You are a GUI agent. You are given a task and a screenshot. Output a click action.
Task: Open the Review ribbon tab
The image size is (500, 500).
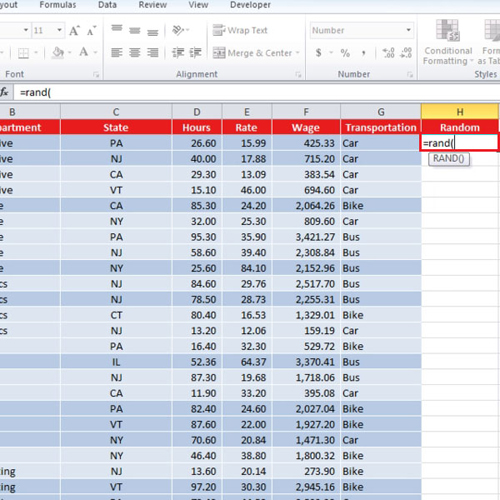[153, 5]
